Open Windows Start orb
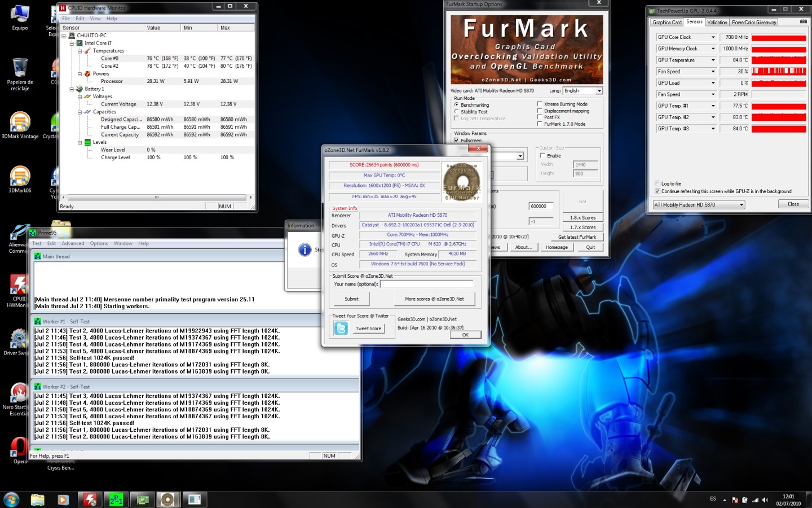The image size is (812, 508). click(x=11, y=500)
